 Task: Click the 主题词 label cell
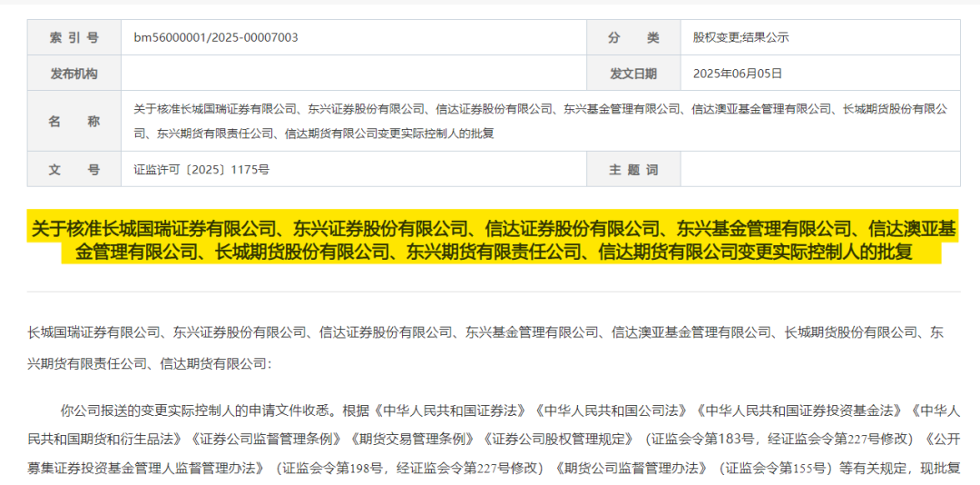click(633, 169)
